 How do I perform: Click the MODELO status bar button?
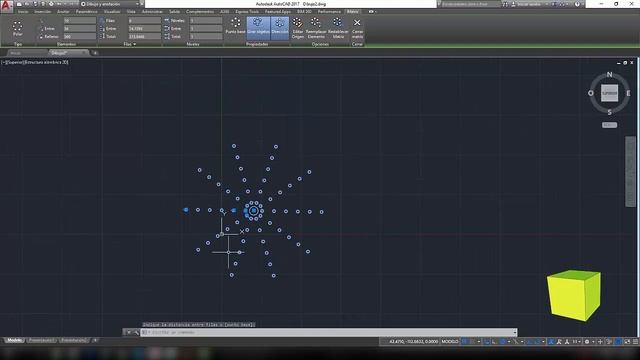(450, 342)
